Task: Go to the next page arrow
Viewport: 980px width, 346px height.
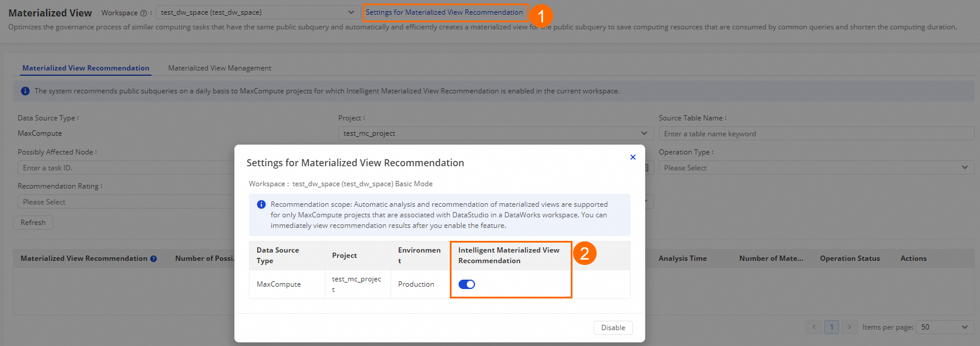Action: [x=849, y=327]
